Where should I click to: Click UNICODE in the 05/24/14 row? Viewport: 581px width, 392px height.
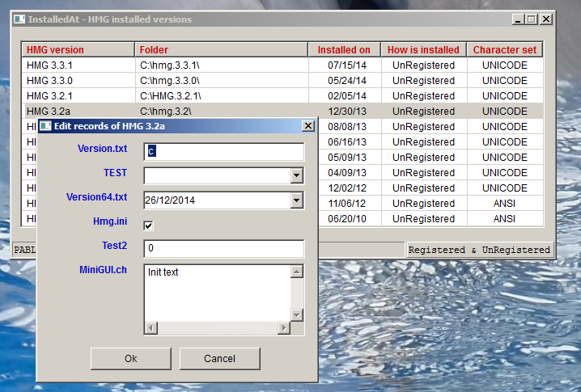click(505, 80)
